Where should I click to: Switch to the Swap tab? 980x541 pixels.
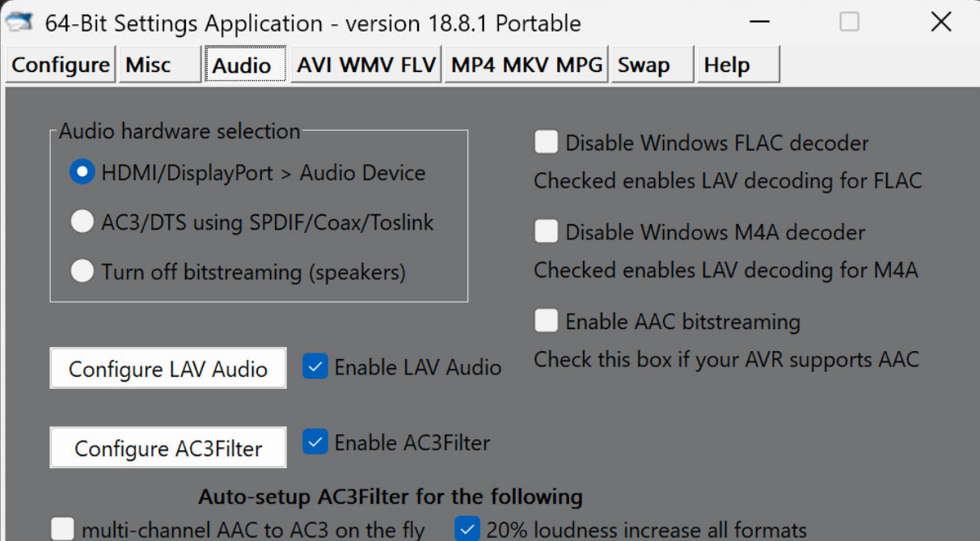click(x=653, y=65)
